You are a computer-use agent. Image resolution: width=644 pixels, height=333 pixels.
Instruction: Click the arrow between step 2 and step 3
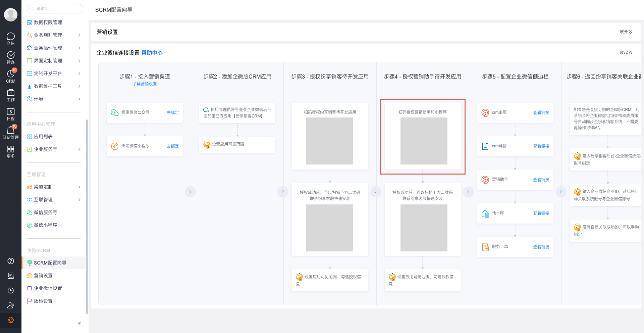click(x=283, y=192)
